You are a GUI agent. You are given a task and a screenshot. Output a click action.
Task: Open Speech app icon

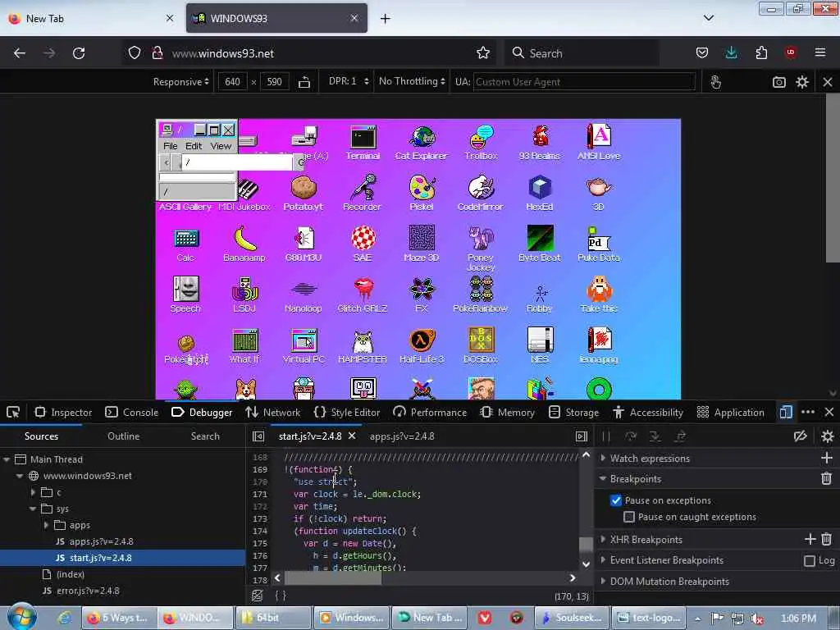185,295
